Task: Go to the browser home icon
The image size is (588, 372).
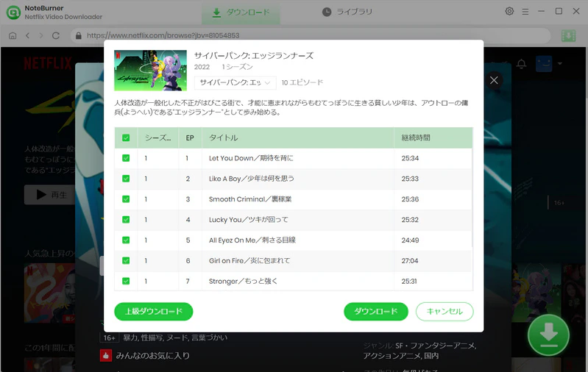Action: [x=13, y=35]
